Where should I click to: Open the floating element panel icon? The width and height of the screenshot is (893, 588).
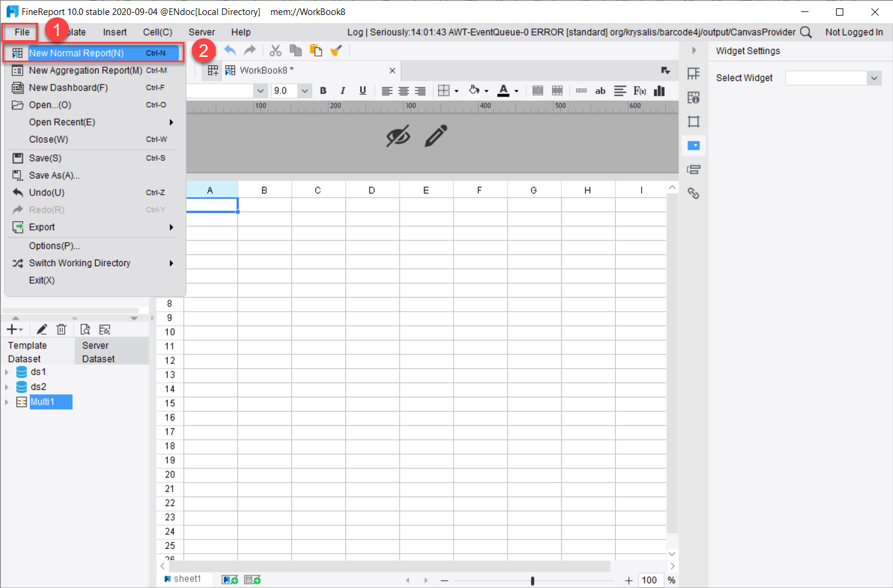[693, 122]
